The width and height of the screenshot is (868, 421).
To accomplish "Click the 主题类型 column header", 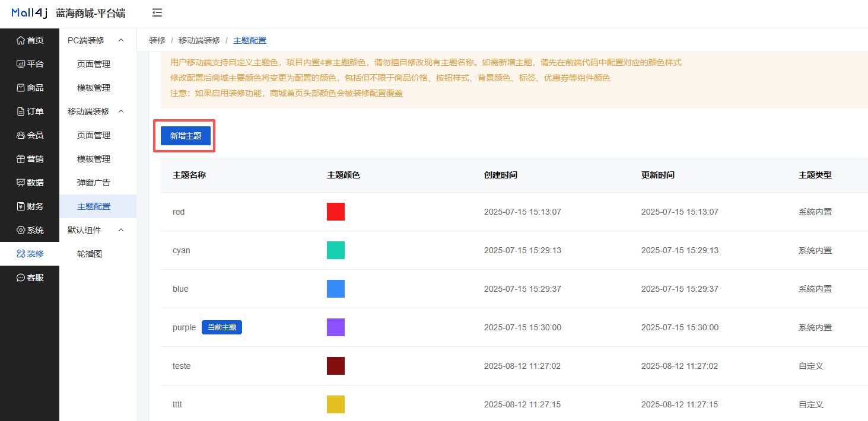I will [815, 175].
